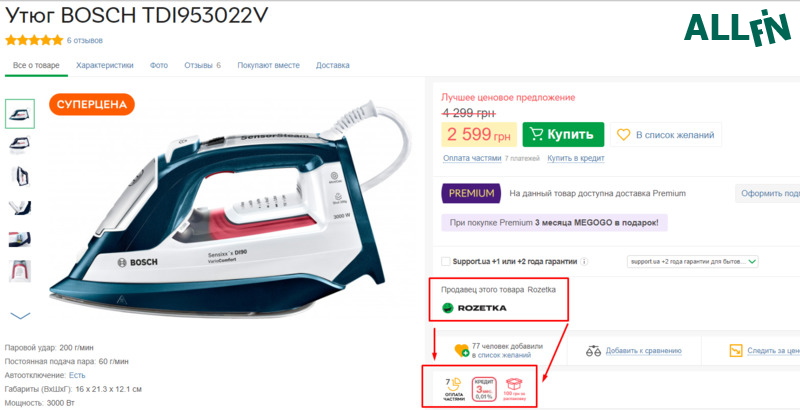Open the Доставка tab
This screenshot has height=410, width=800.
333,65
